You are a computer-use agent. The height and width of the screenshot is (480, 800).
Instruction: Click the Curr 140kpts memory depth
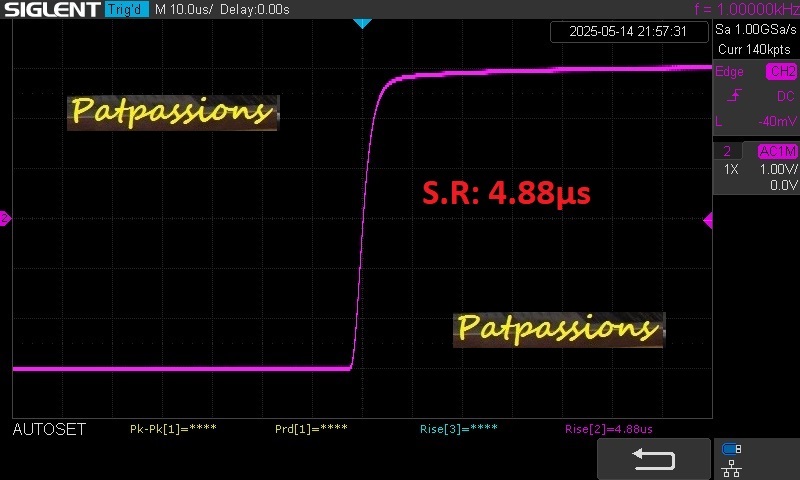coord(754,49)
